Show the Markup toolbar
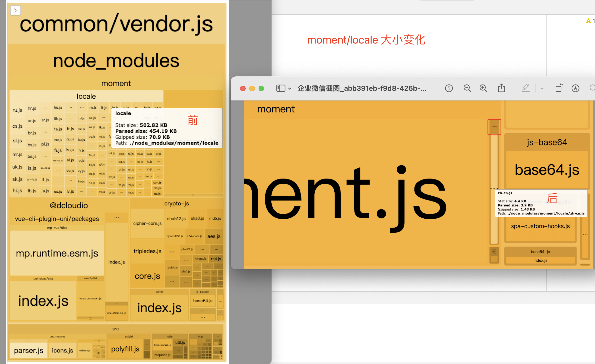This screenshot has height=364, width=595. click(x=575, y=88)
